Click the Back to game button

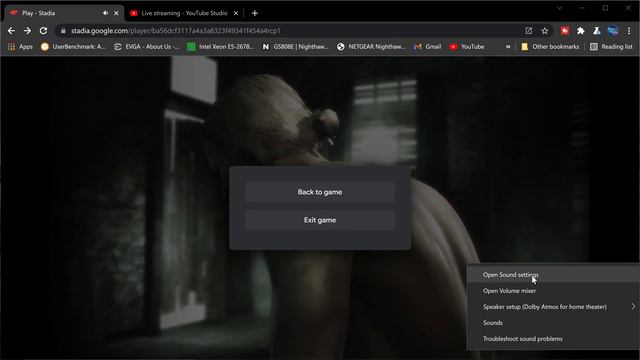pos(320,192)
